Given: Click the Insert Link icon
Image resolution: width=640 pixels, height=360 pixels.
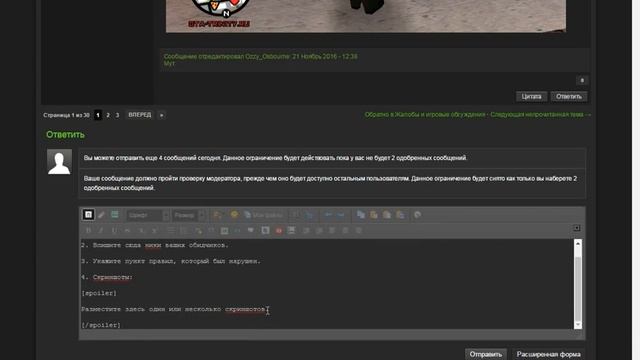Looking at the screenshot, I should point(198,231).
